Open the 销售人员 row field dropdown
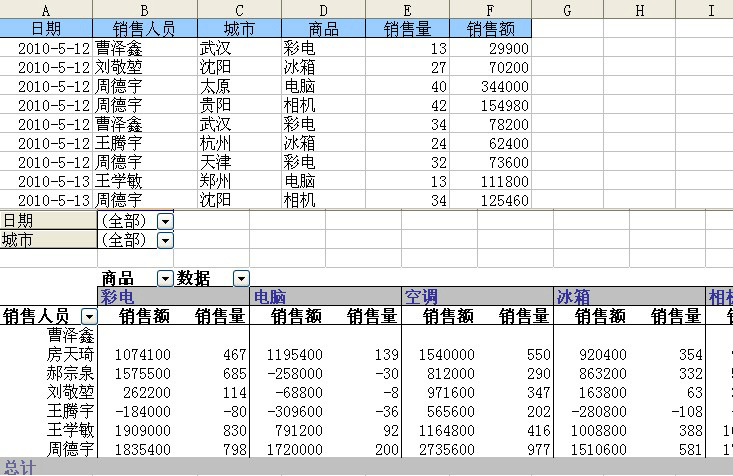This screenshot has width=733, height=476. 89,317
